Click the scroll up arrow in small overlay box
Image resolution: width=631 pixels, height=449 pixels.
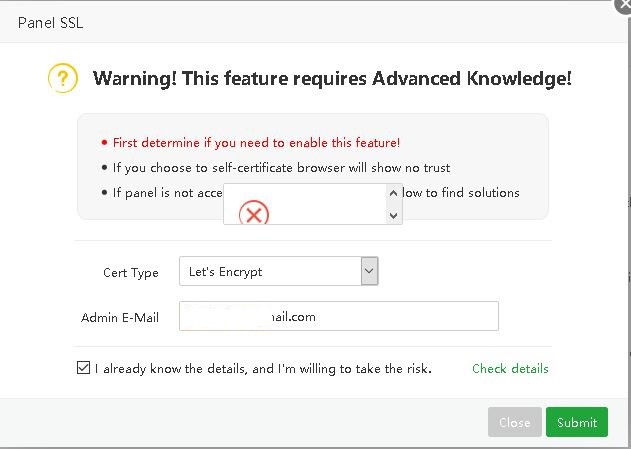(x=393, y=194)
